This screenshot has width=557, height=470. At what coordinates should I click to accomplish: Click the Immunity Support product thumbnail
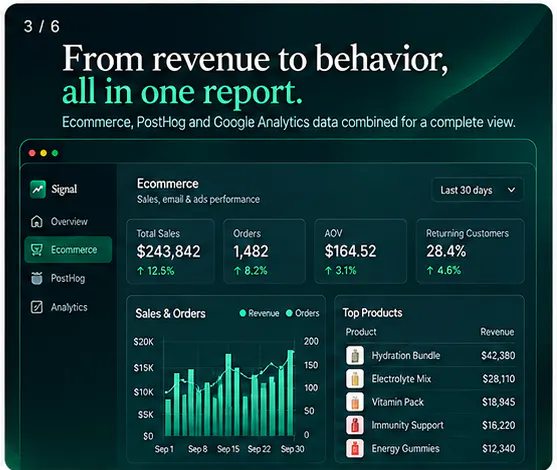click(355, 425)
